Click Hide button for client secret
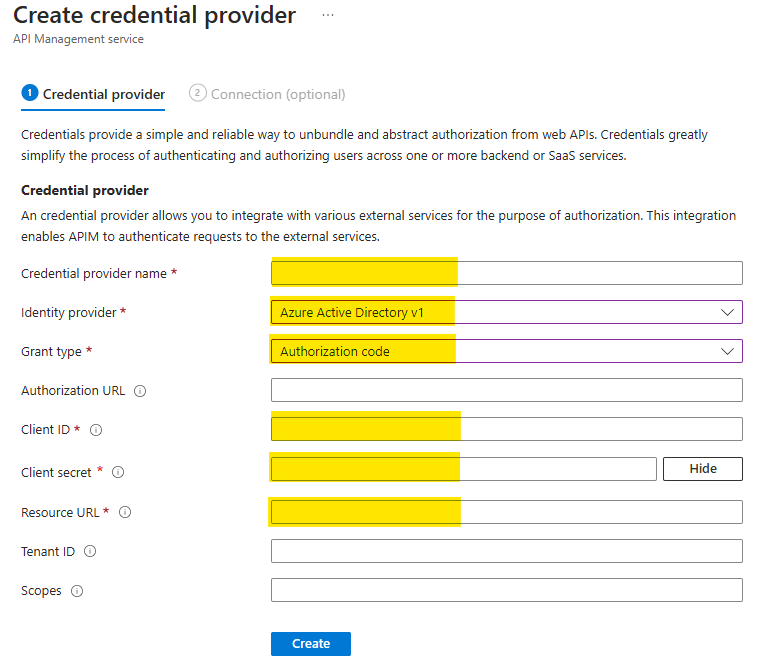Screen dimensions: 780x663 coord(703,468)
